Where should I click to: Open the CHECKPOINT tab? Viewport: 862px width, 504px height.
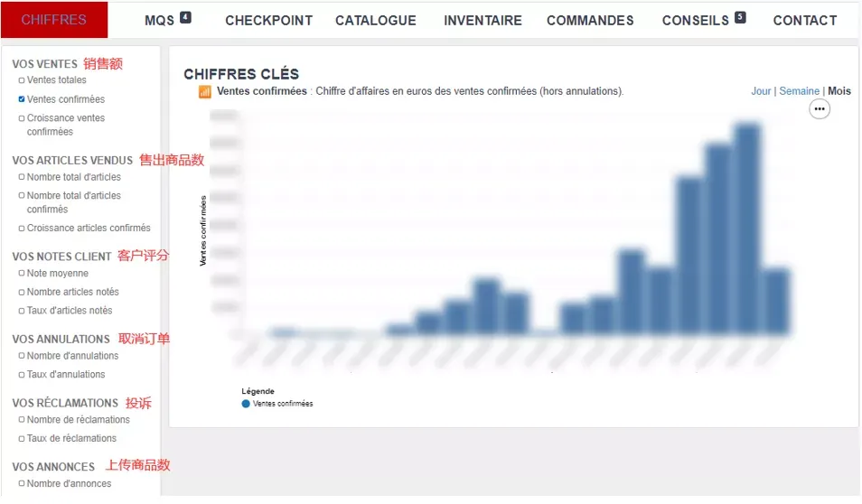(269, 21)
